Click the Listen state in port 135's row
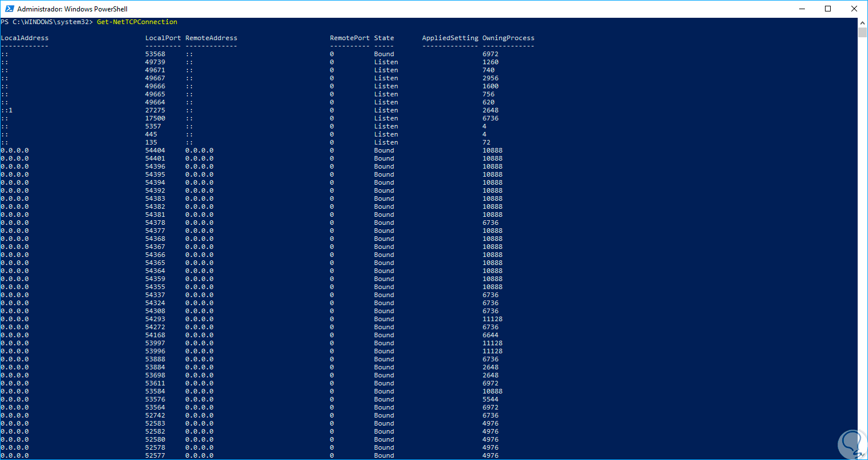This screenshot has height=460, width=868. pos(386,142)
